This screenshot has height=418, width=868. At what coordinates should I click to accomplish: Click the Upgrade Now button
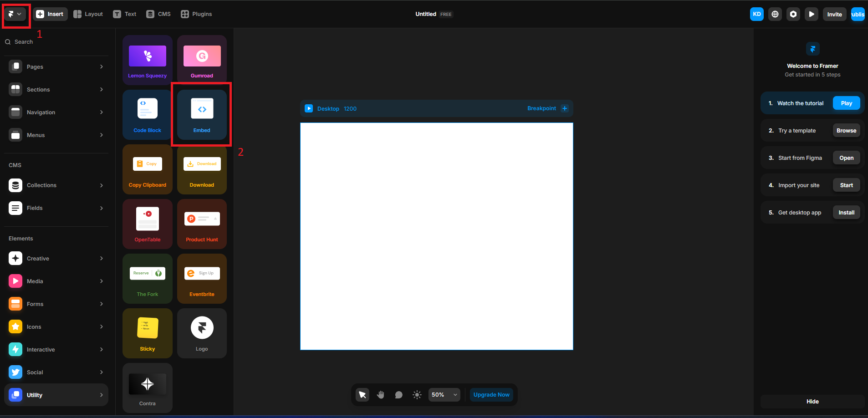coord(491,395)
